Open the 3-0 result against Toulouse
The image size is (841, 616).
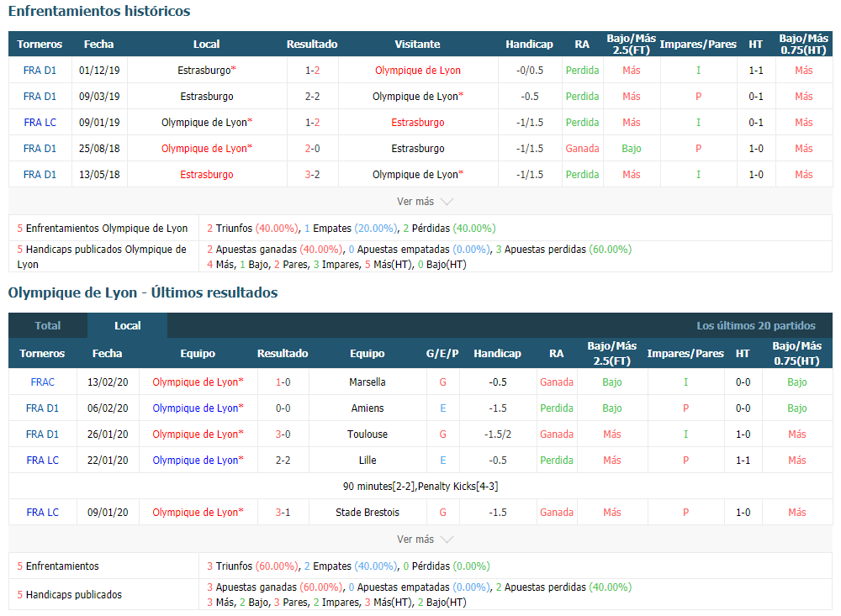pos(283,434)
